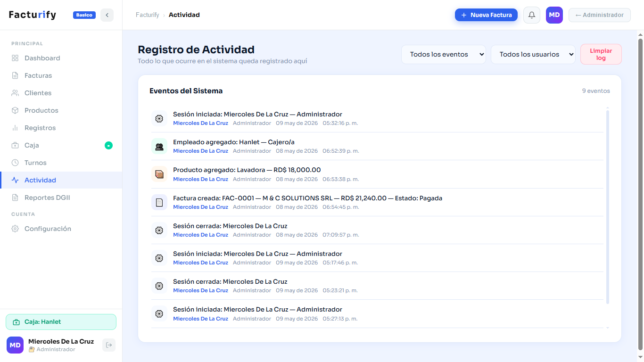Click the '07:09:57 p. m.' timestamp
This screenshot has width=644, height=362.
coord(341,235)
